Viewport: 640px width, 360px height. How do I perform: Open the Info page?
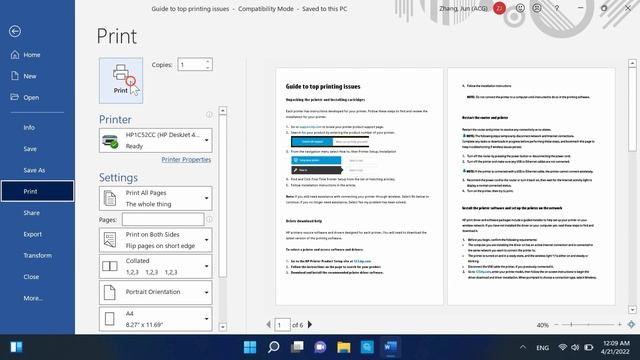pos(37,127)
